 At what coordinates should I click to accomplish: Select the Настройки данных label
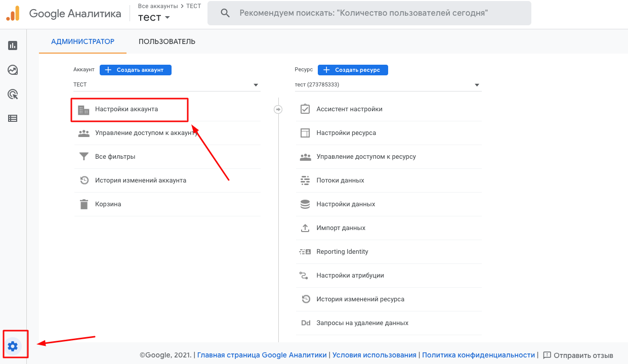pos(346,204)
